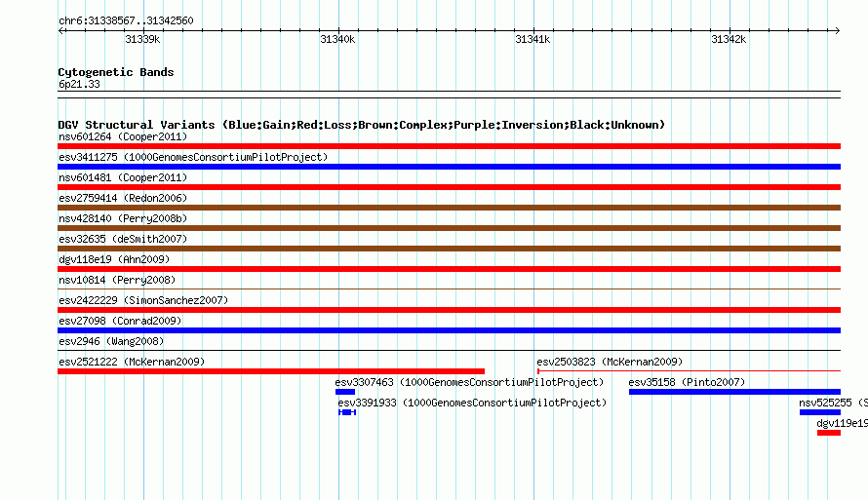
Task: Click the 31342k ruler position
Action: [x=729, y=39]
